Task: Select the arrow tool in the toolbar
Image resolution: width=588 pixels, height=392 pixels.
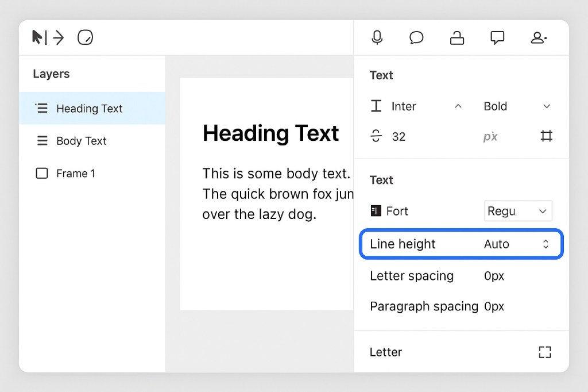Action: (58, 37)
